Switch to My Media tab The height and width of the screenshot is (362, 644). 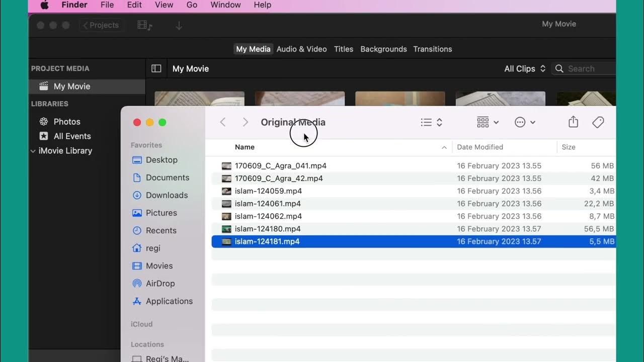(253, 49)
